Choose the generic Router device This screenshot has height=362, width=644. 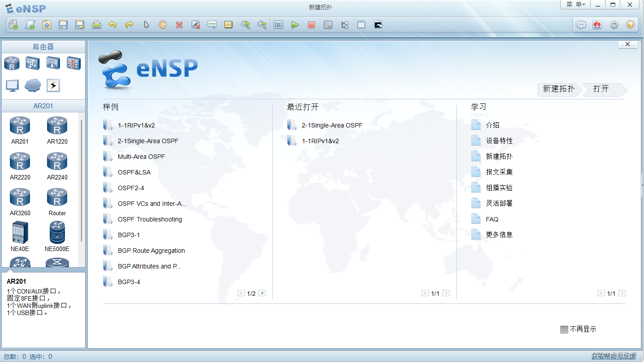57,202
